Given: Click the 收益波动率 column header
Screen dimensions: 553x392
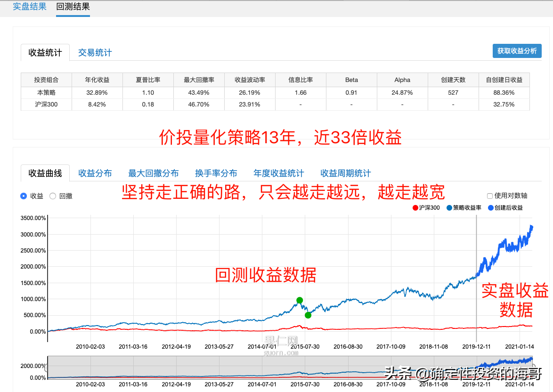Looking at the screenshot, I should 250,80.
